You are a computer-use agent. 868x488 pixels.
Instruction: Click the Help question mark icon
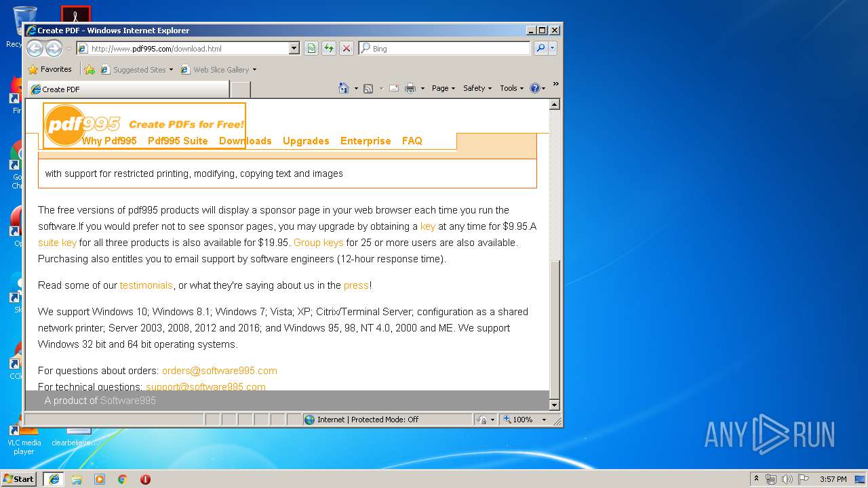click(534, 88)
